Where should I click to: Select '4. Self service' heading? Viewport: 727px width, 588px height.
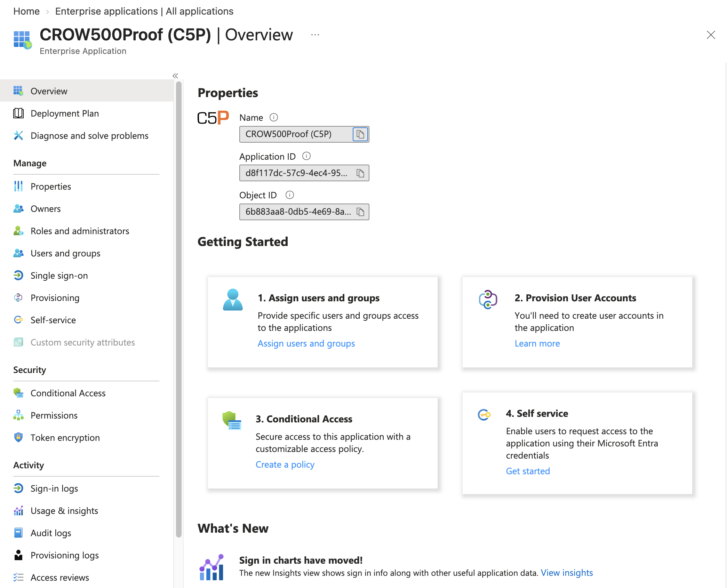coord(537,414)
